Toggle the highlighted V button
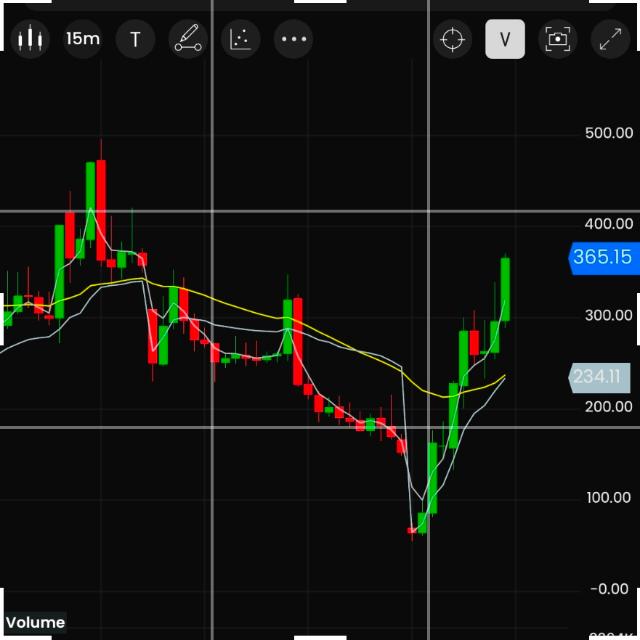Screen dimensions: 640x640 click(505, 40)
